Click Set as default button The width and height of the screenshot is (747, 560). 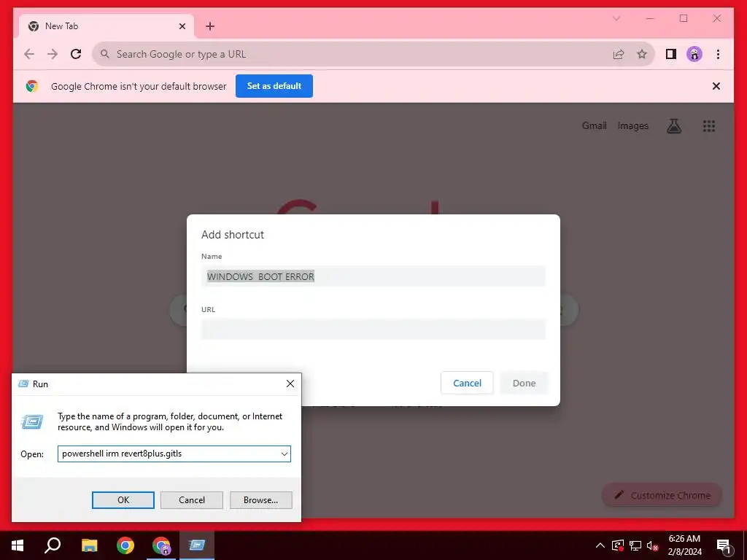tap(274, 86)
